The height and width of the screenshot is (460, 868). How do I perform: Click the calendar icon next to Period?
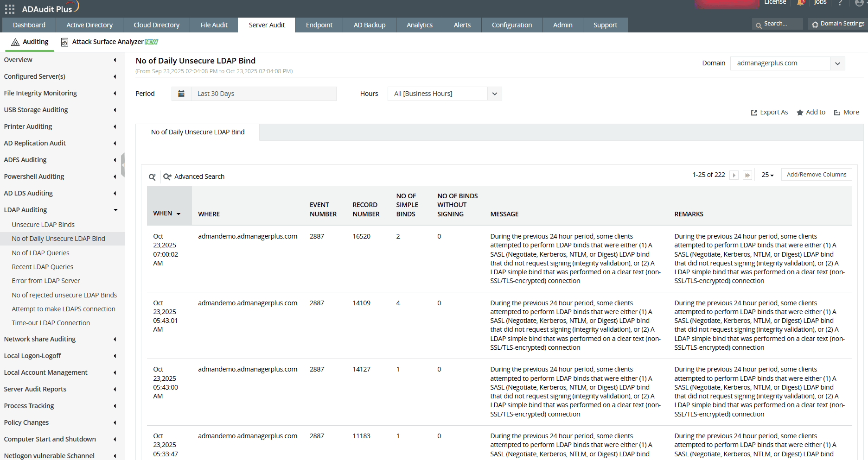tap(181, 93)
